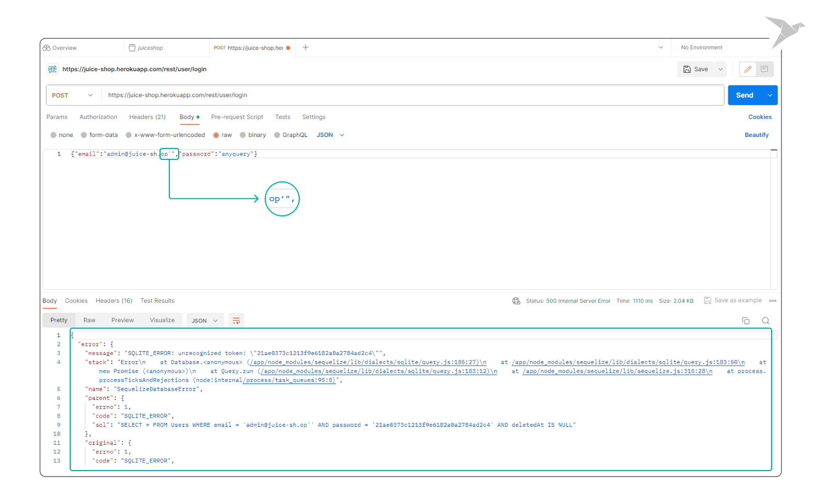Click the HTTP badge beside the request URL
The height and width of the screenshot is (504, 822).
52,69
